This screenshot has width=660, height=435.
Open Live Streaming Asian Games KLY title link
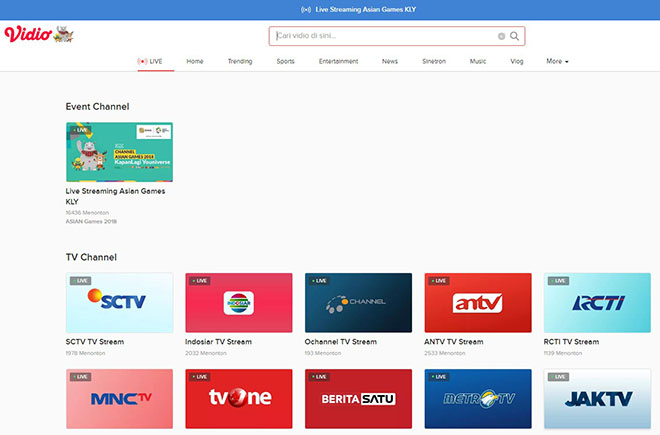[x=115, y=196]
